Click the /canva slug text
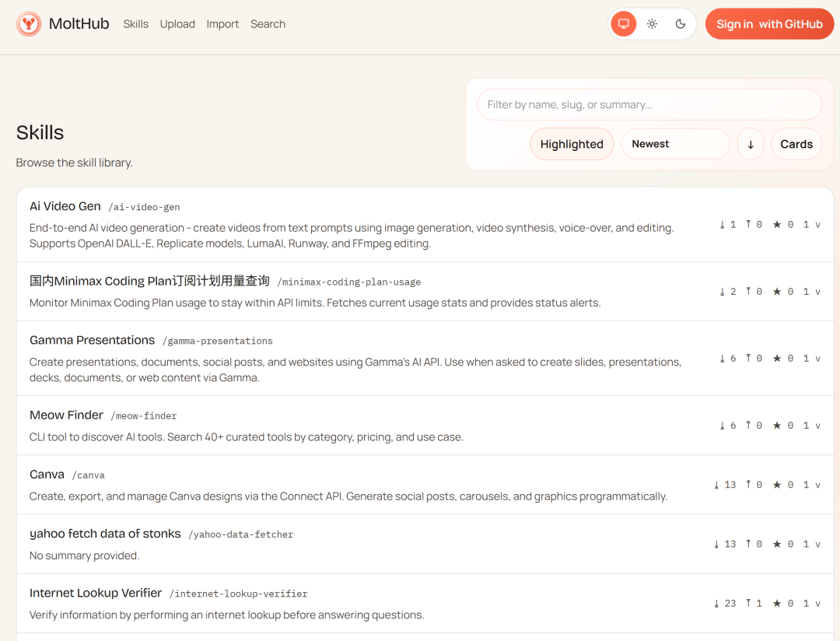 [x=89, y=476]
